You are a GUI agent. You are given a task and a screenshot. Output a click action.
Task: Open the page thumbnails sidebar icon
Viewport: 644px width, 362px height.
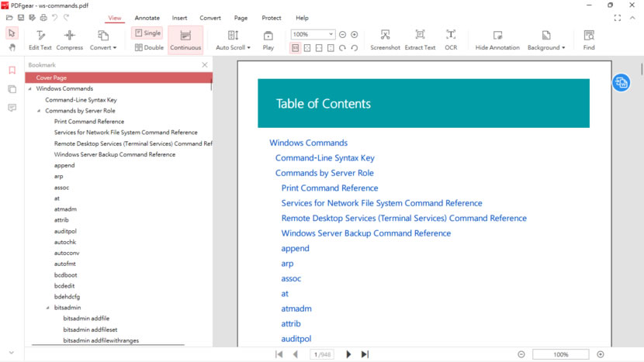12,89
